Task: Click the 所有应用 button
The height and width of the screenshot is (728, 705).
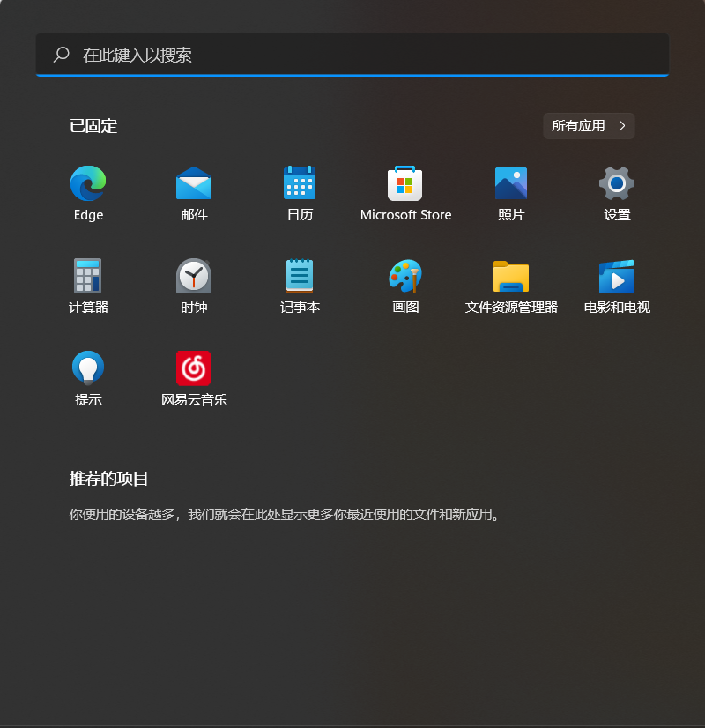Action: point(589,126)
